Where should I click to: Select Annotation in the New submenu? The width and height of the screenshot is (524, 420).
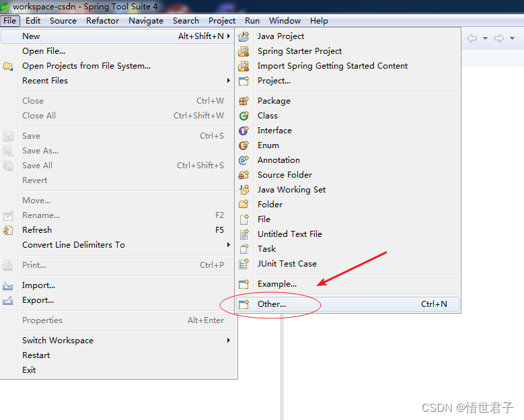[348, 160]
